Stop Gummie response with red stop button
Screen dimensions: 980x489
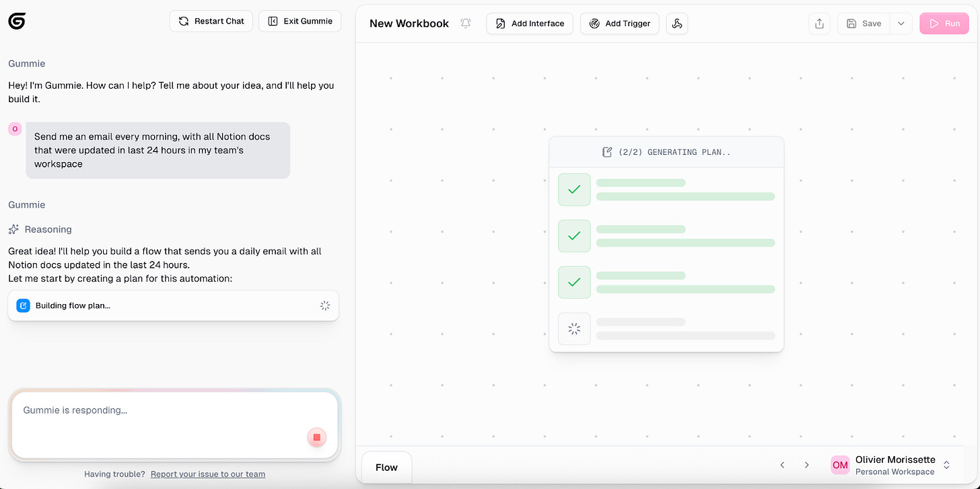pyautogui.click(x=317, y=437)
